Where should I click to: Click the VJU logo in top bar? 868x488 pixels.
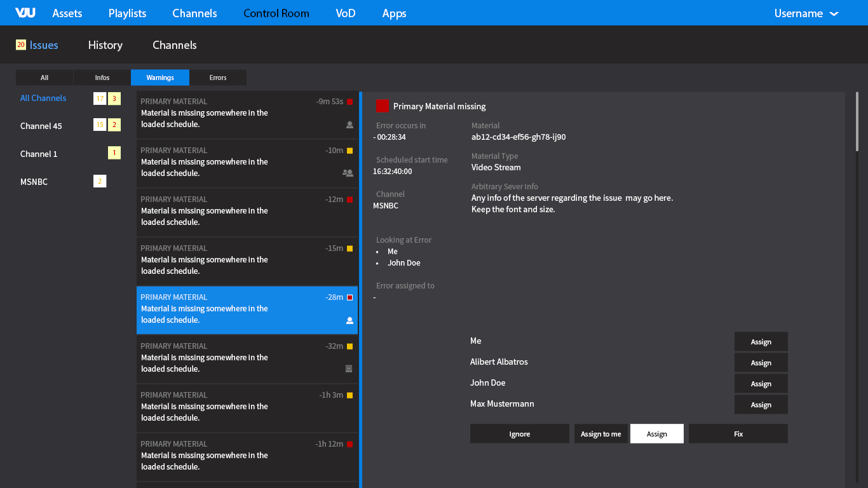(x=25, y=13)
